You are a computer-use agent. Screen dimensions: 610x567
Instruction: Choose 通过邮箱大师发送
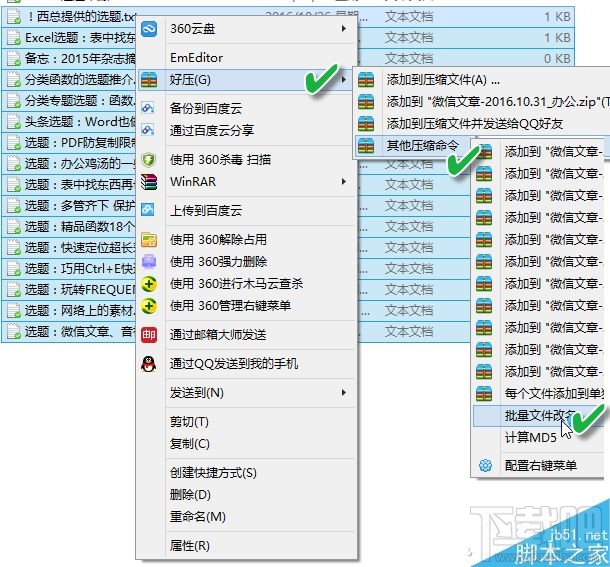(x=218, y=335)
